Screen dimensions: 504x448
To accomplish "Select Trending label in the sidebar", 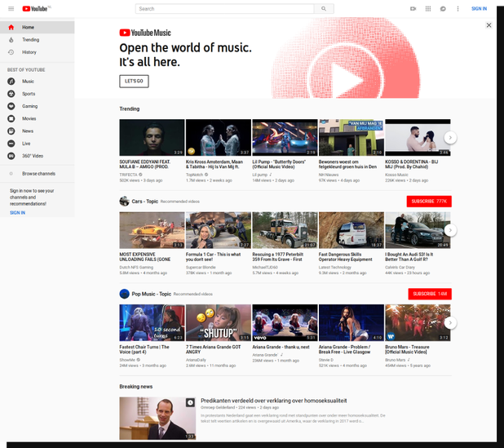I will (30, 39).
